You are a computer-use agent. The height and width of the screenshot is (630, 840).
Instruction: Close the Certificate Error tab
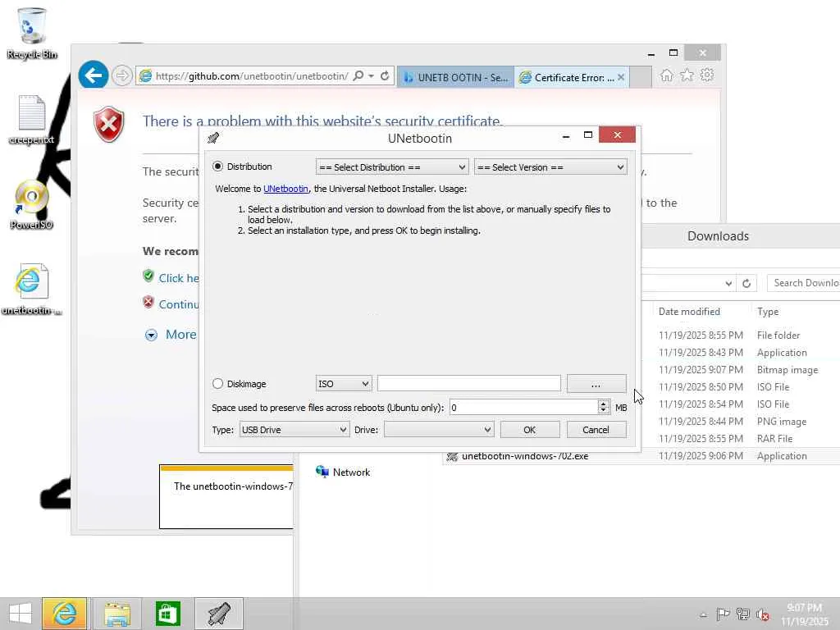coord(621,77)
